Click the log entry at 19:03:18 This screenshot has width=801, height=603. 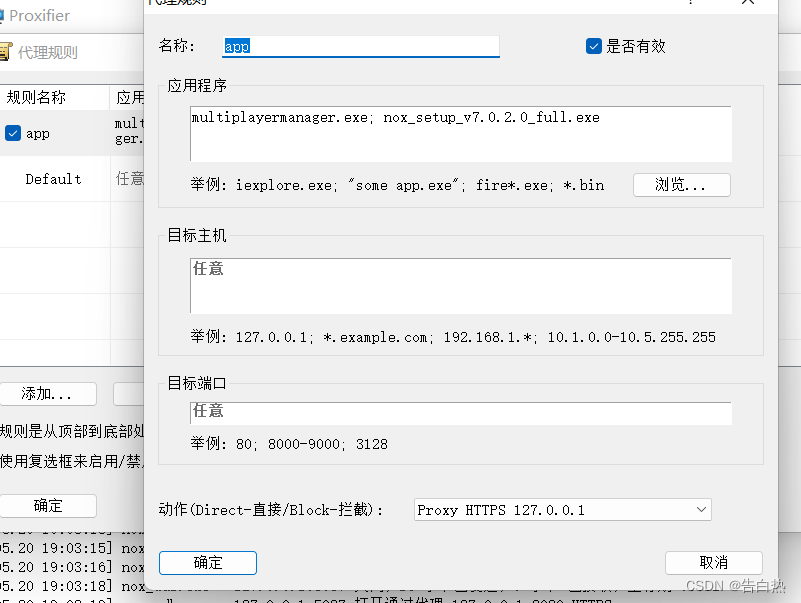pos(72,586)
